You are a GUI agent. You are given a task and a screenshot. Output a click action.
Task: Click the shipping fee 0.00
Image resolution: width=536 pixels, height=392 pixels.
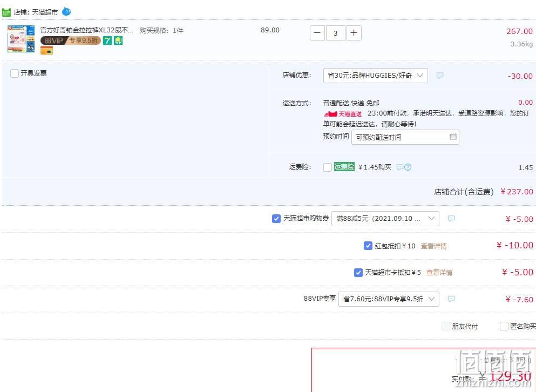[x=525, y=102]
